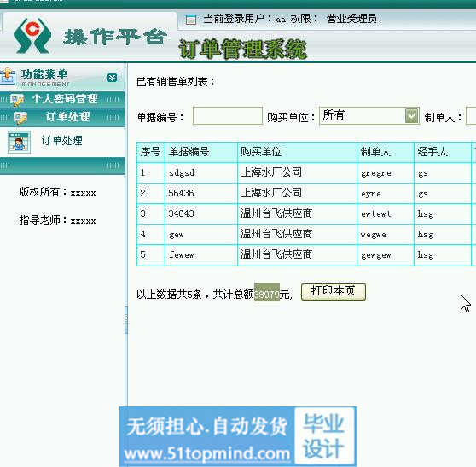Click the 个人密码管理 icon
This screenshot has height=467, width=476.
point(17,100)
